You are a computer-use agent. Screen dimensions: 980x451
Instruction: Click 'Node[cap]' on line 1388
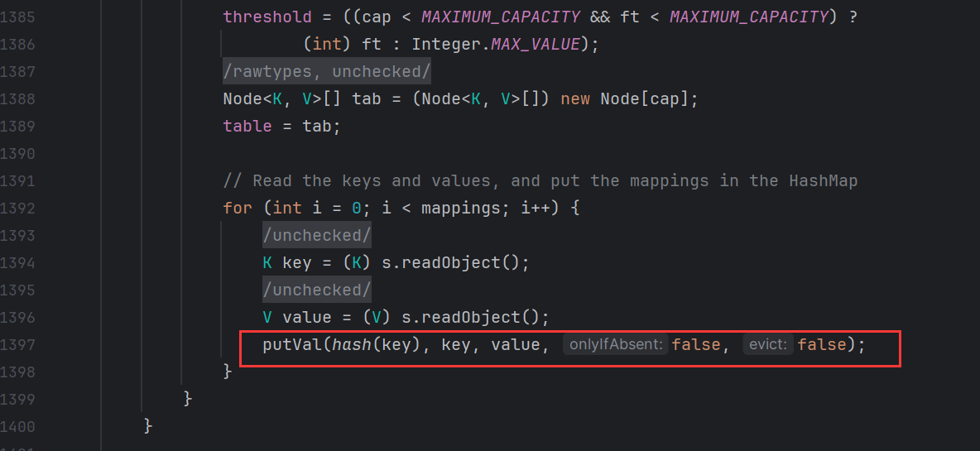(645, 99)
